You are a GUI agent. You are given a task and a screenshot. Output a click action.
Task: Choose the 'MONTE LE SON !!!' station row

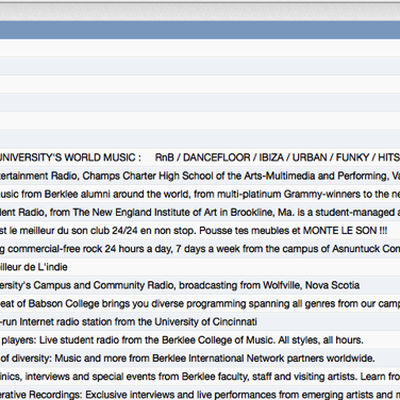(x=200, y=230)
